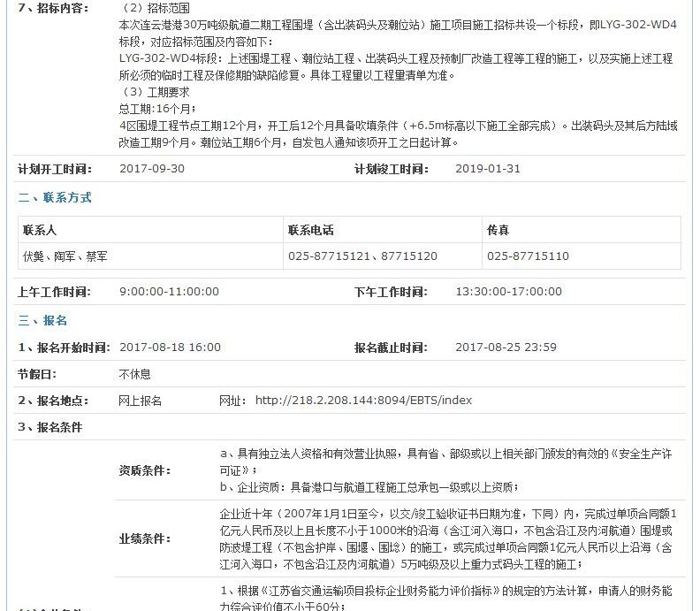Click the afternoon hours 13:30:00-17:00:00
Viewport: 700px width, 611px height.
[x=508, y=292]
